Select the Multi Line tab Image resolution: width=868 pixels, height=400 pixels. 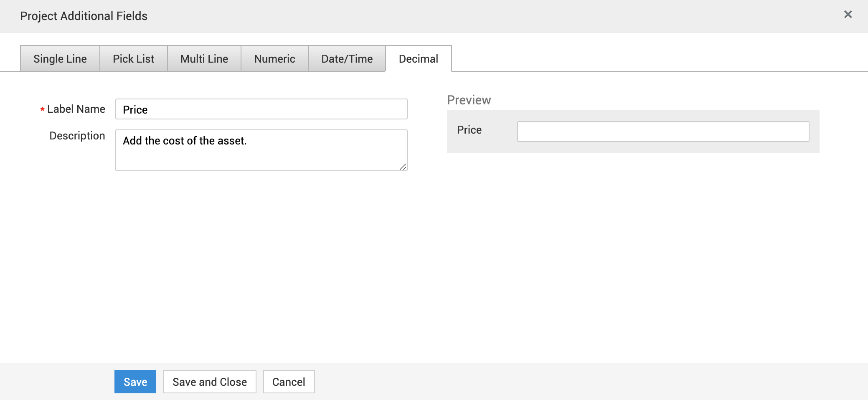(x=204, y=59)
